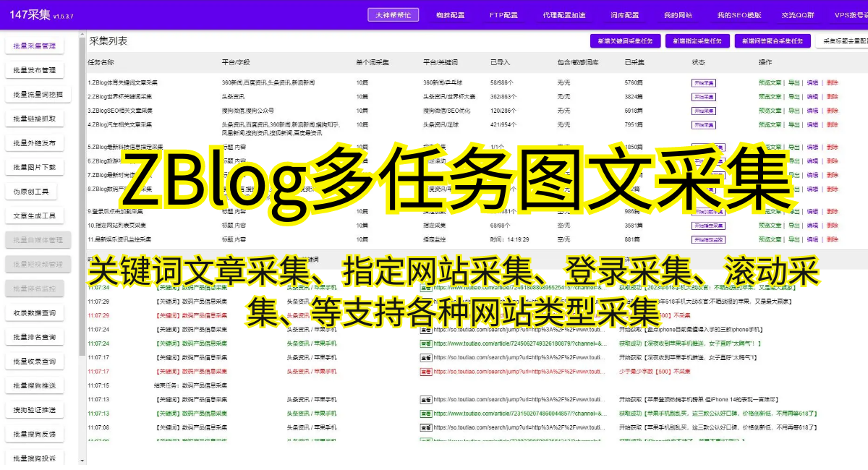Export the ZBlog世界杯关键词采集 task
868x470 pixels.
[x=793, y=97]
